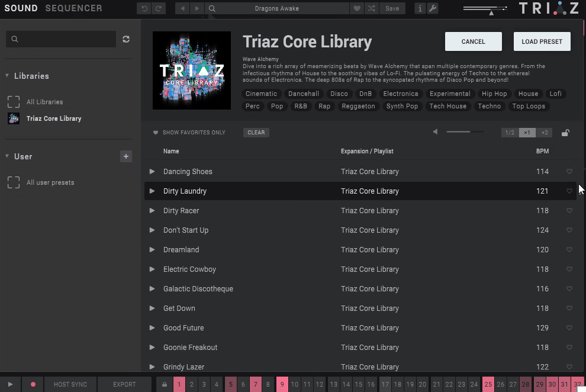Collapse the Libraries section
The image size is (586, 392).
tap(6, 76)
